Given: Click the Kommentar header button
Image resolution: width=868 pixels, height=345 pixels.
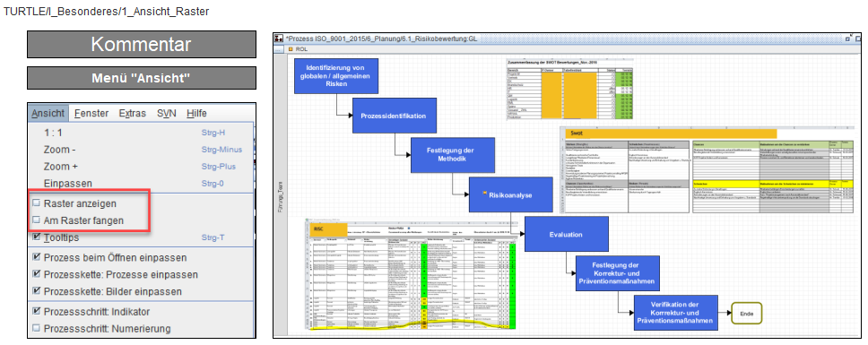Looking at the screenshot, I should tap(141, 44).
